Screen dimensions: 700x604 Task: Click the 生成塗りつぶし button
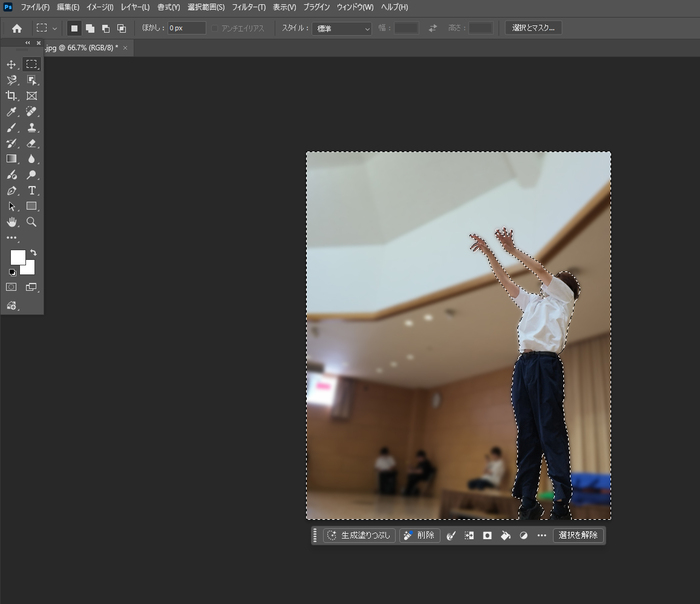pyautogui.click(x=359, y=535)
